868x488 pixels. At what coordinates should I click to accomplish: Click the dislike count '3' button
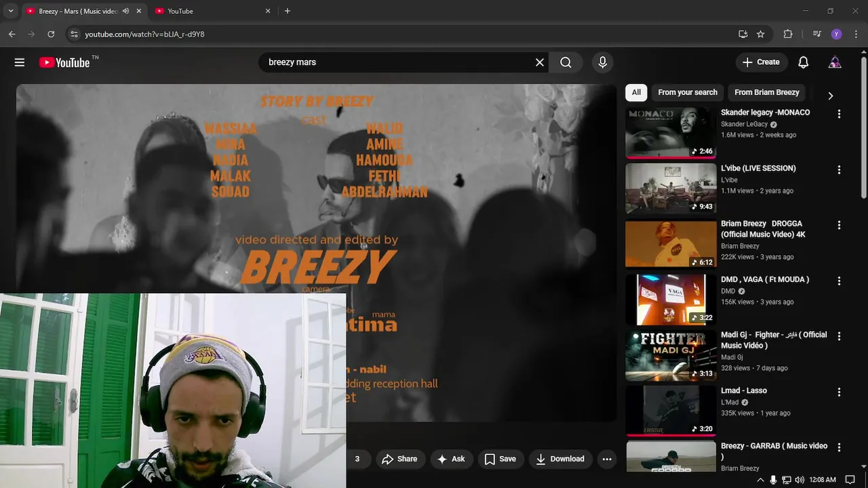[357, 459]
